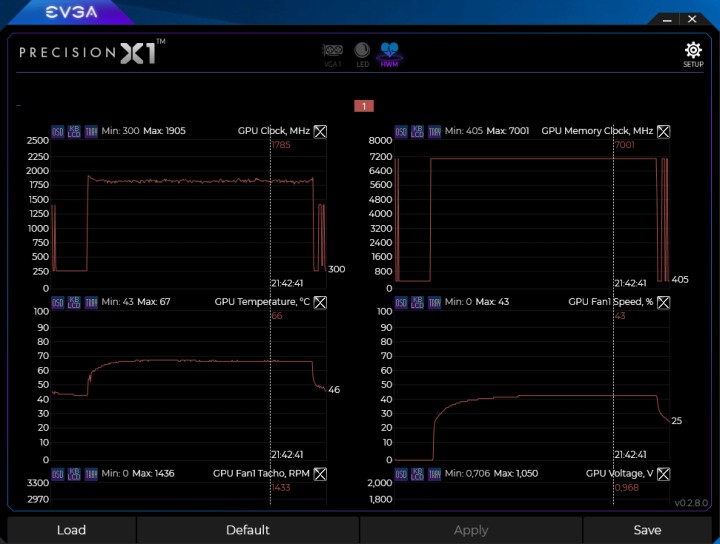Viewport: 720px width, 544px height.
Task: Toggle TRAY for GPU Memory Clock graph
Action: tap(434, 132)
